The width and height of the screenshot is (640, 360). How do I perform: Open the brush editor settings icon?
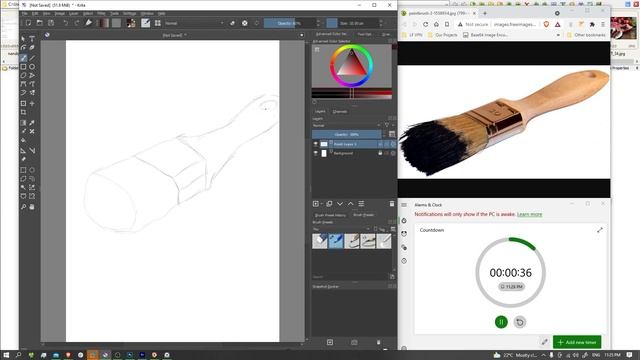point(146,23)
